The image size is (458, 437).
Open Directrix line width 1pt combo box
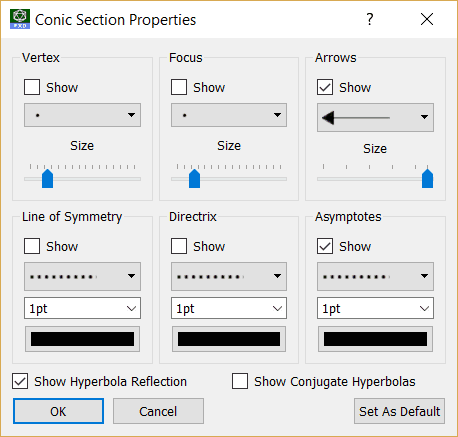pyautogui.click(x=229, y=308)
